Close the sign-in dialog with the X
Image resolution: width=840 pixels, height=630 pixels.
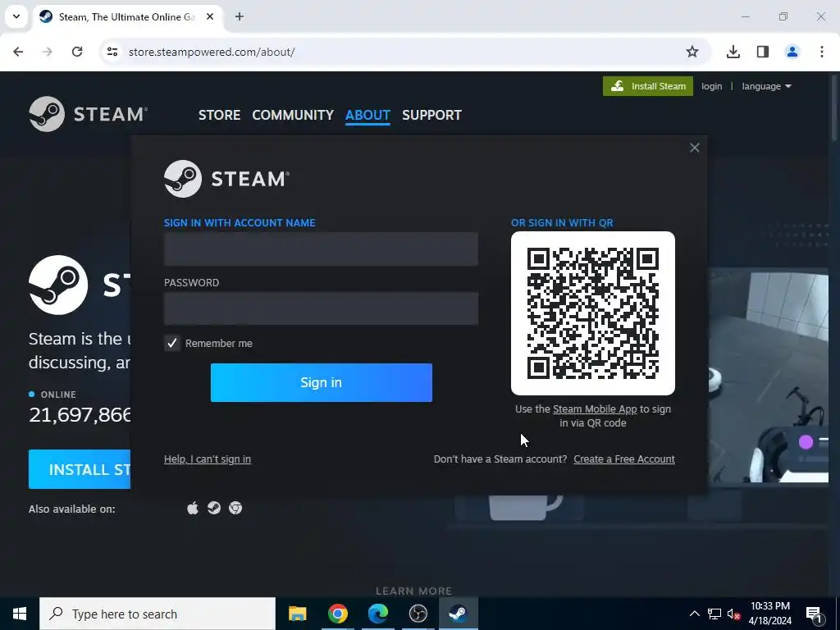(x=694, y=148)
